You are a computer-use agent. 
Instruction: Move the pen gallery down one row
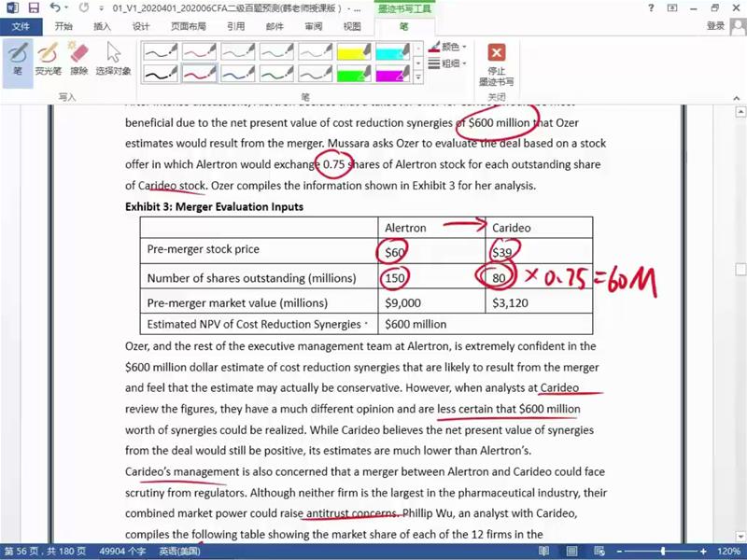pos(417,63)
